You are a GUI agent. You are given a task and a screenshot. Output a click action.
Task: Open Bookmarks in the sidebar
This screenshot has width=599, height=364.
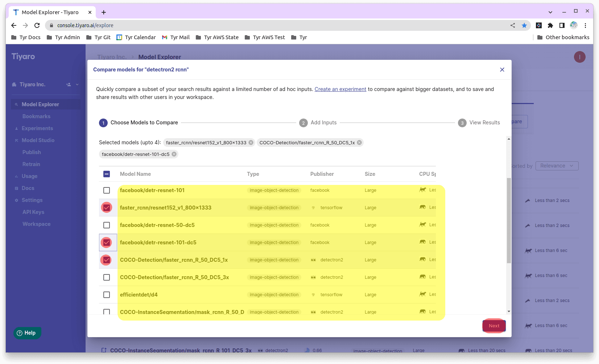36,116
